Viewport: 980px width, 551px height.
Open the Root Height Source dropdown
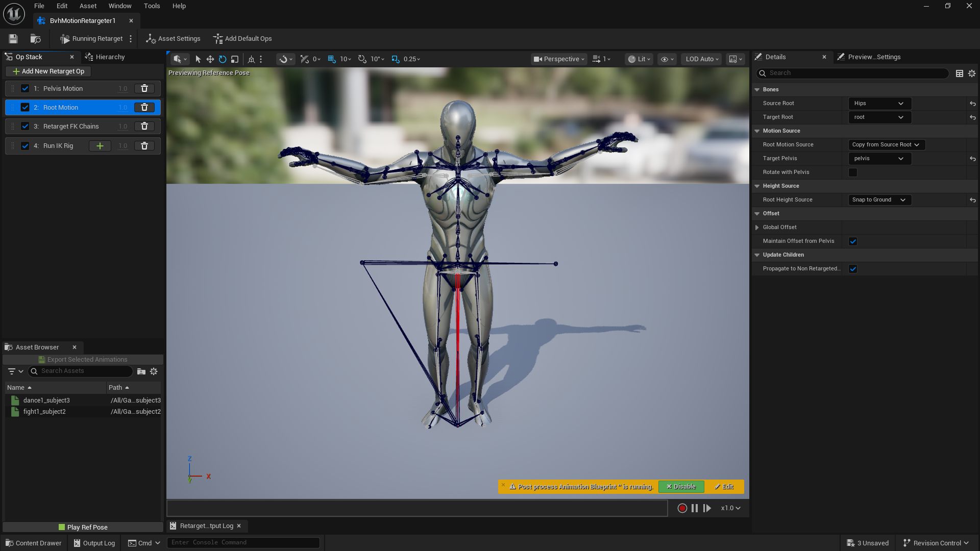[879, 200]
